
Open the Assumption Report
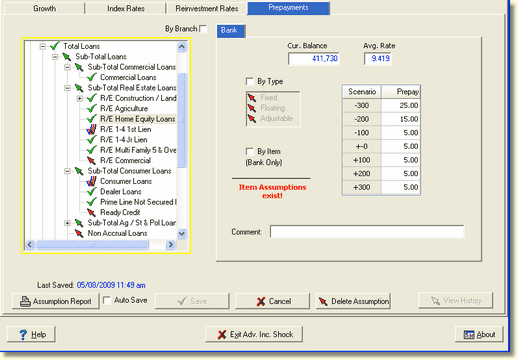(x=56, y=301)
